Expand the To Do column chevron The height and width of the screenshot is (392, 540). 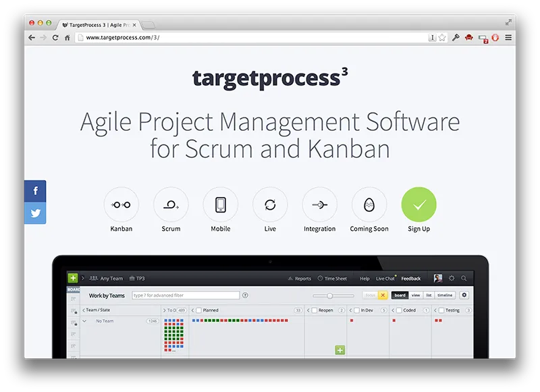[x=164, y=310]
